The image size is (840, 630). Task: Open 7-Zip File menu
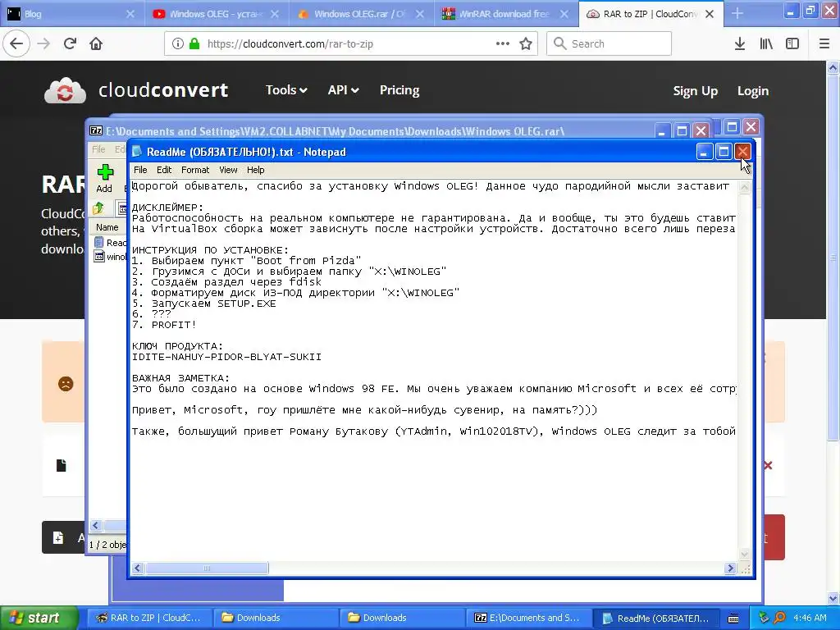tap(98, 149)
